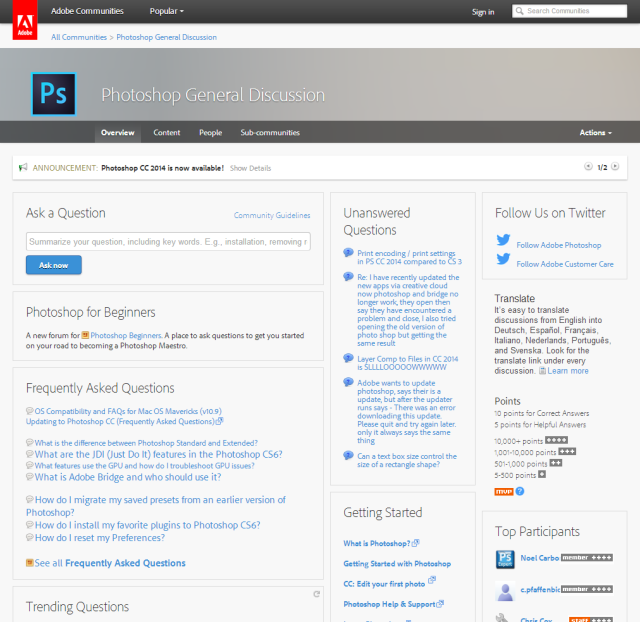Open the GPU troubleshooting FAQ link
This screenshot has width=640, height=622.
[144, 466]
